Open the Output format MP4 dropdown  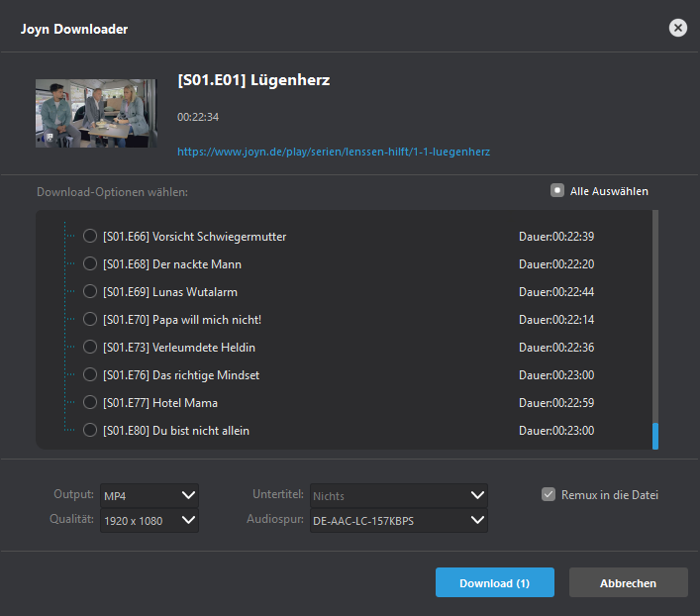tap(150, 495)
